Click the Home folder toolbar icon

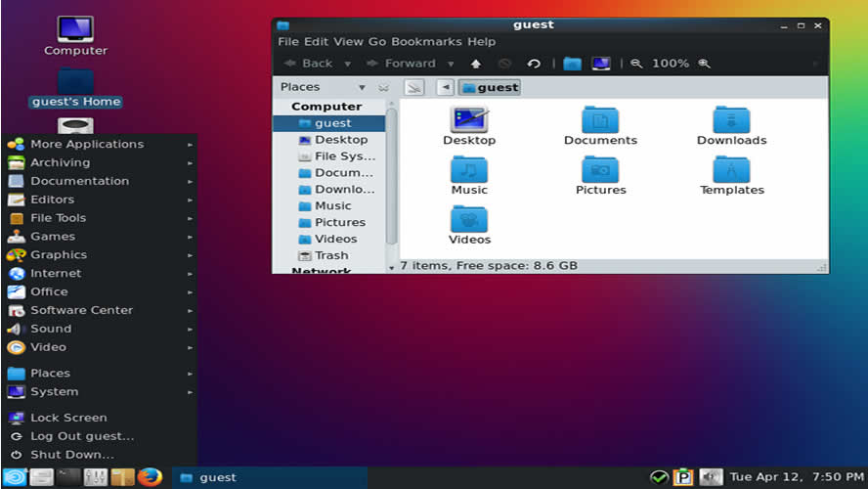572,64
